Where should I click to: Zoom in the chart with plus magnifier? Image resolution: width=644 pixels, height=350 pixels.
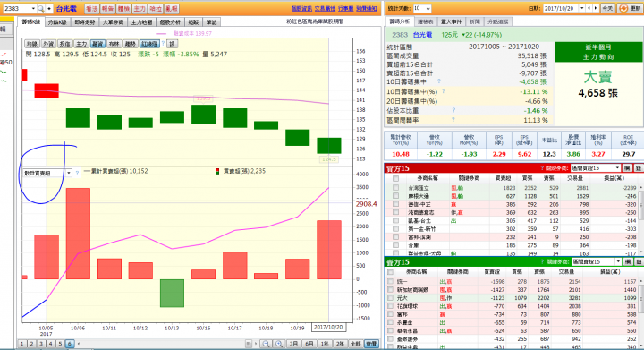point(279,344)
